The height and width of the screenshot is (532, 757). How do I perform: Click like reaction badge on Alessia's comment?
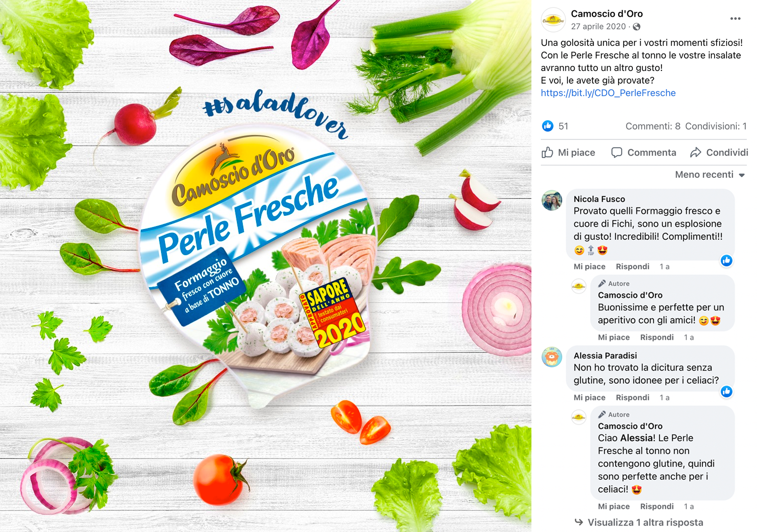726,392
